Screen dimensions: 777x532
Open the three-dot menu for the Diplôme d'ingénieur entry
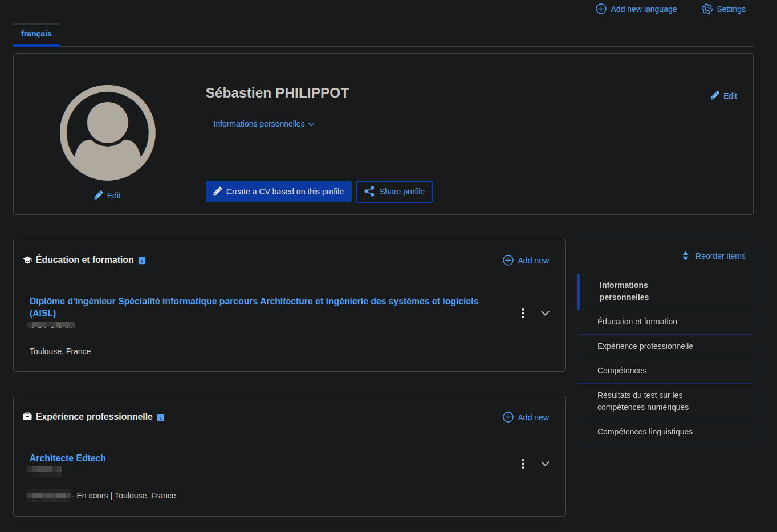(523, 313)
